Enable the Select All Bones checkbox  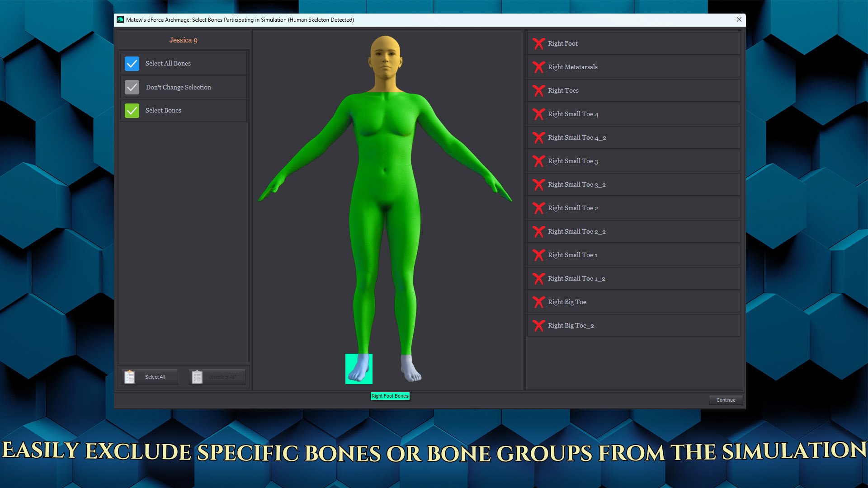point(132,63)
